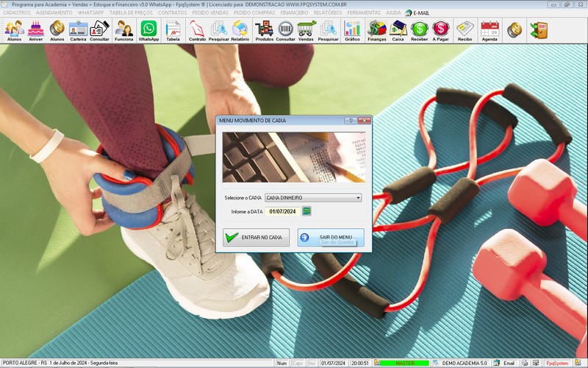Screen dimensions: 588x368
Task: Click the Caps indicator in status bar
Action: pos(298,363)
